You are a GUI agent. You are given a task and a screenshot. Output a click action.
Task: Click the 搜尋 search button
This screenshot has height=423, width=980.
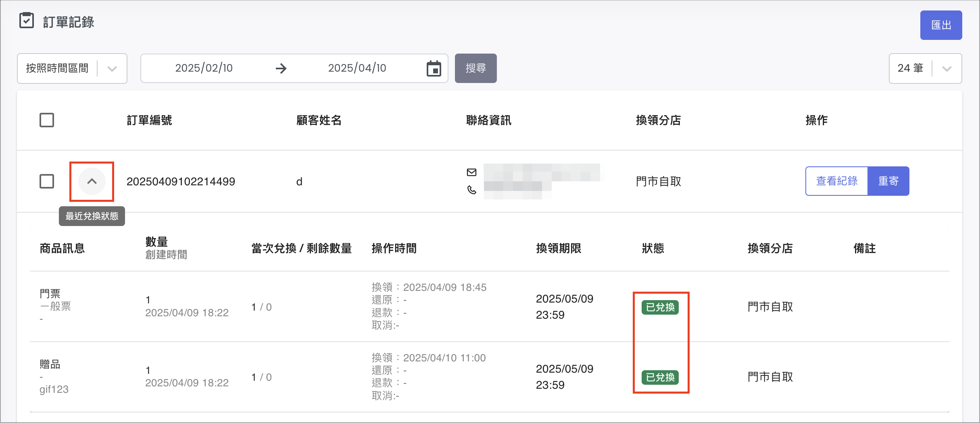point(476,68)
